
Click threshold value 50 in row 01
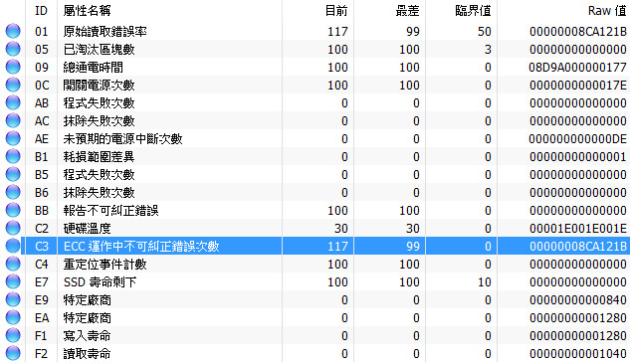pos(484,31)
